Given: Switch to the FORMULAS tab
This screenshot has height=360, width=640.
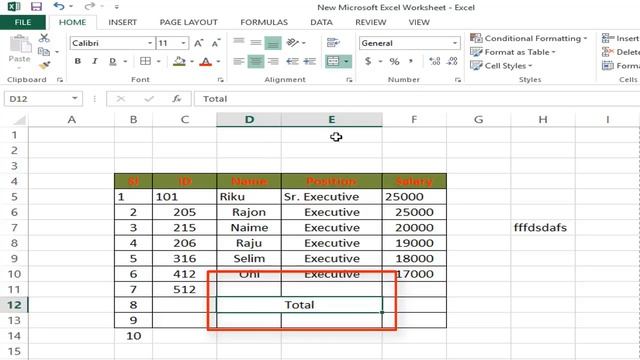Looking at the screenshot, I should coord(264,22).
